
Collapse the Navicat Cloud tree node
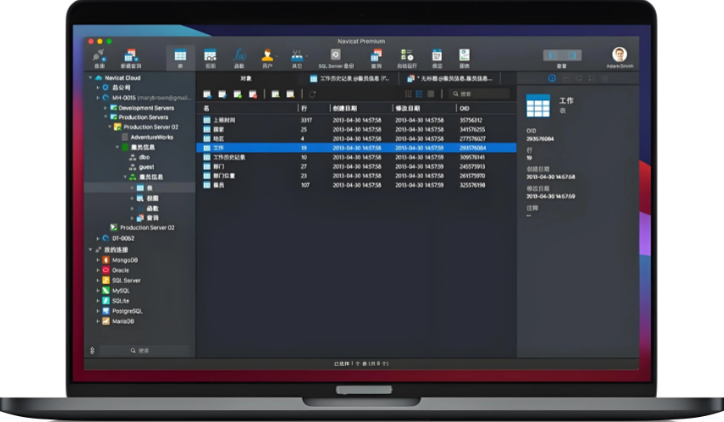point(91,78)
